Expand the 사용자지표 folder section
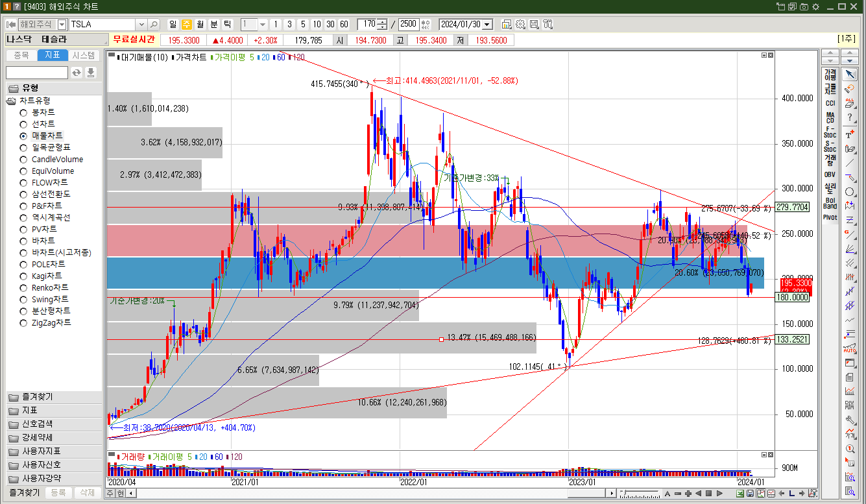This screenshot has height=504, width=866. click(53, 451)
